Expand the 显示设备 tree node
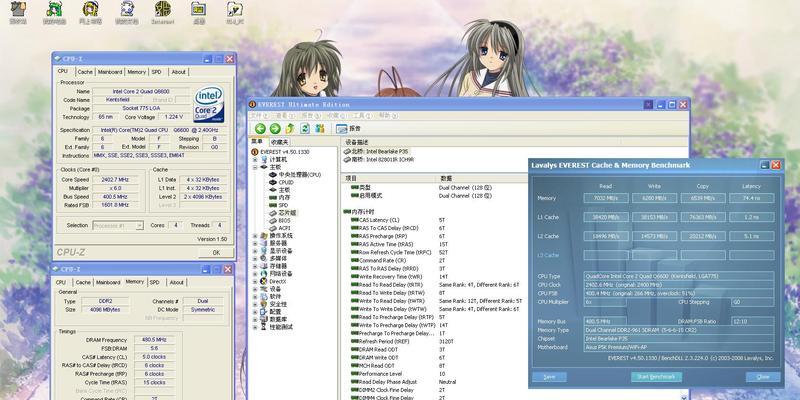Image resolution: width=800 pixels, height=400 pixels. tap(255, 251)
